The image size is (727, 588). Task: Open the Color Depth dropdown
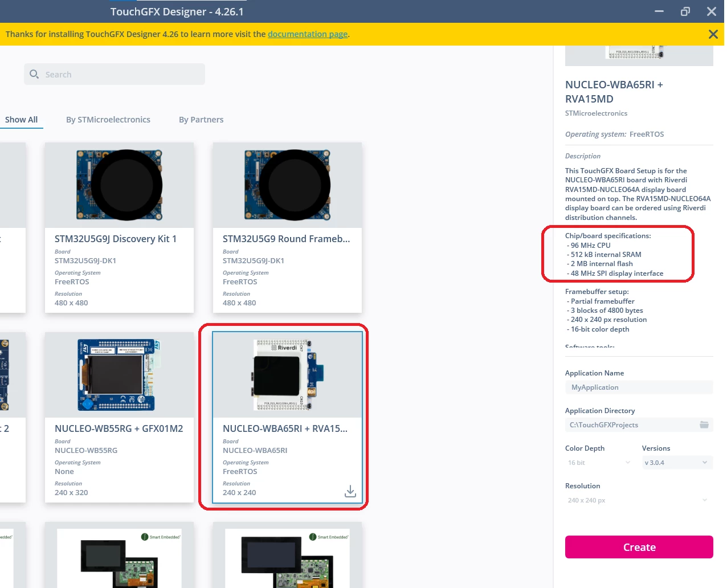[599, 463]
